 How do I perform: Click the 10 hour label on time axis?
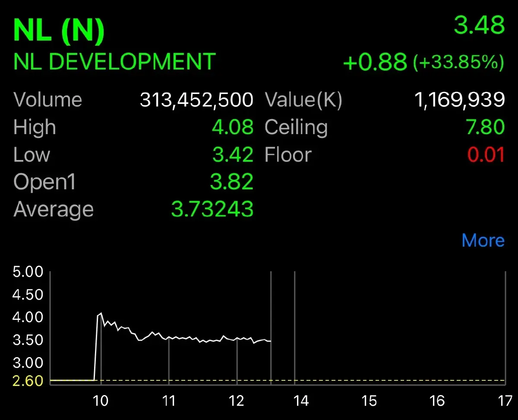click(101, 401)
